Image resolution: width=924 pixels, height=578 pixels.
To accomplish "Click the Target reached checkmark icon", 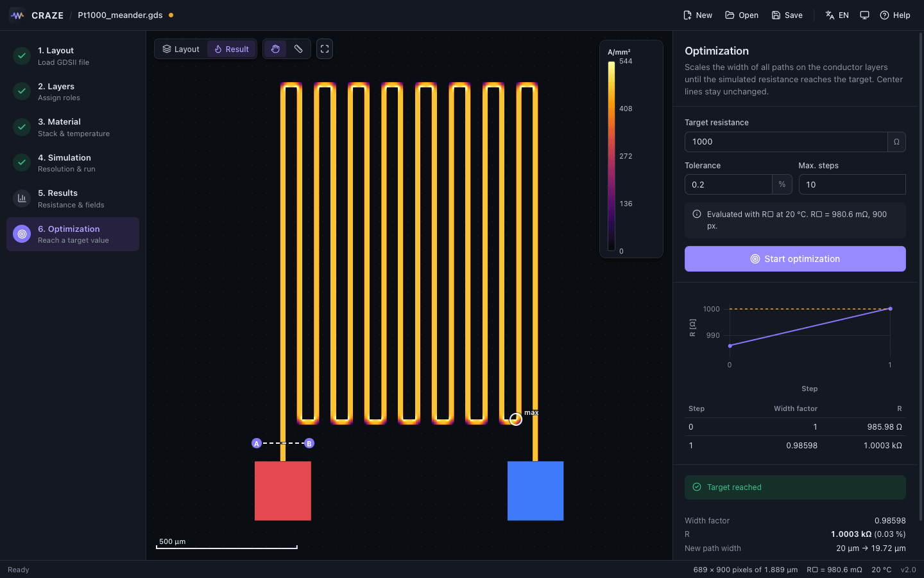I will click(x=697, y=487).
